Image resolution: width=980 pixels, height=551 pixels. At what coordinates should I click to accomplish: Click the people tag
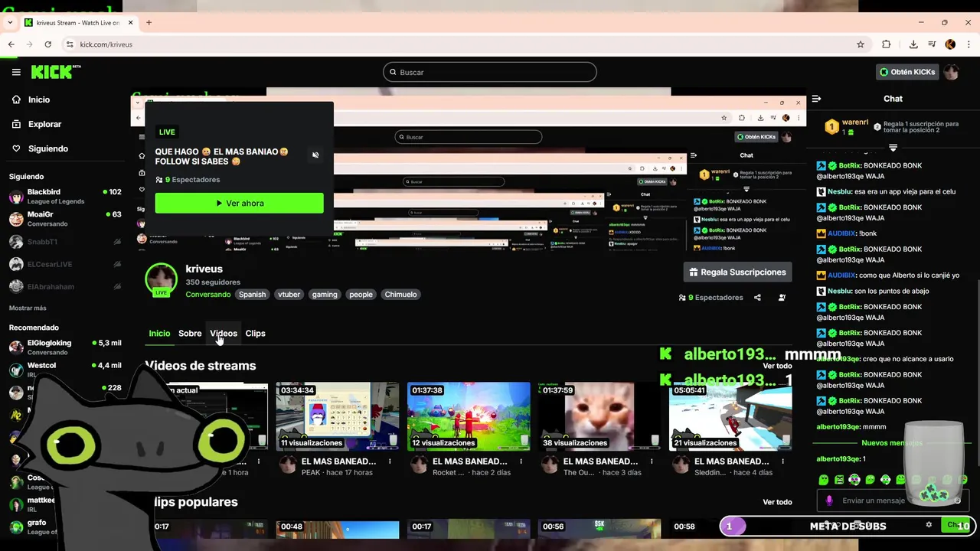[x=361, y=295]
